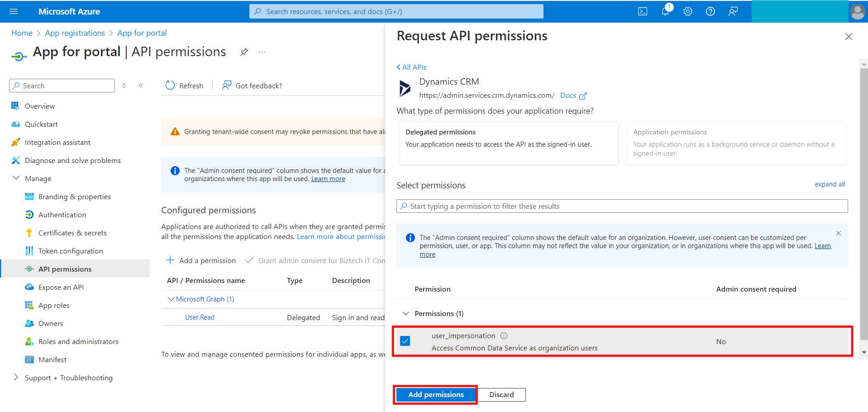This screenshot has height=412, width=868.
Task: Open portal settings gear icon
Action: [x=687, y=11]
